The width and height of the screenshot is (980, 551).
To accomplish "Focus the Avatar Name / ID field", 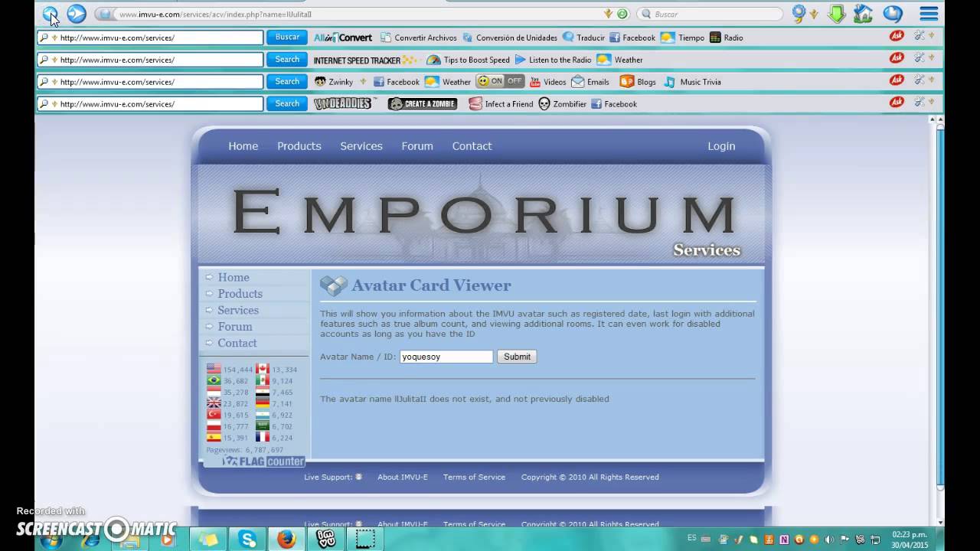I will point(446,357).
